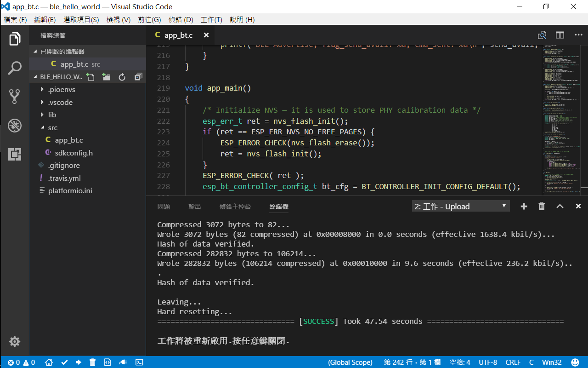Open the Extensions view

(x=14, y=155)
